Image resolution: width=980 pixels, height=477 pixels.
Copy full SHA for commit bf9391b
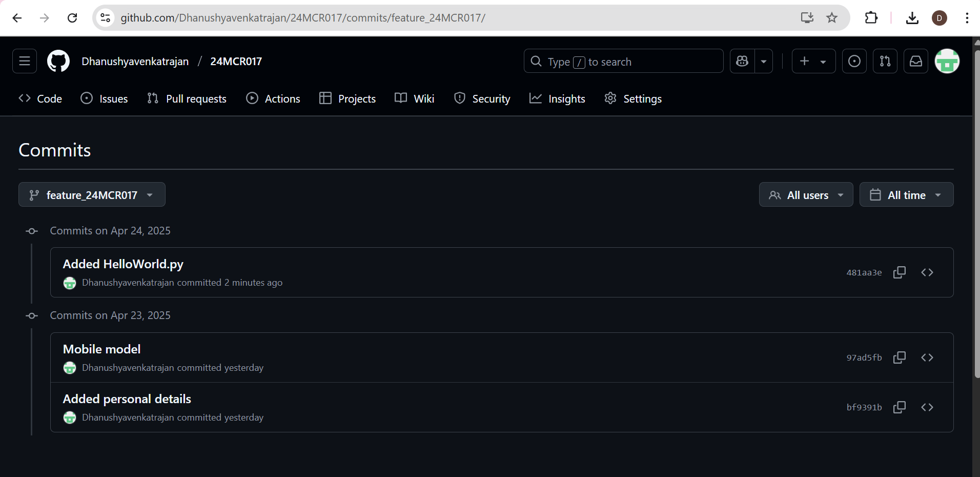pyautogui.click(x=900, y=407)
